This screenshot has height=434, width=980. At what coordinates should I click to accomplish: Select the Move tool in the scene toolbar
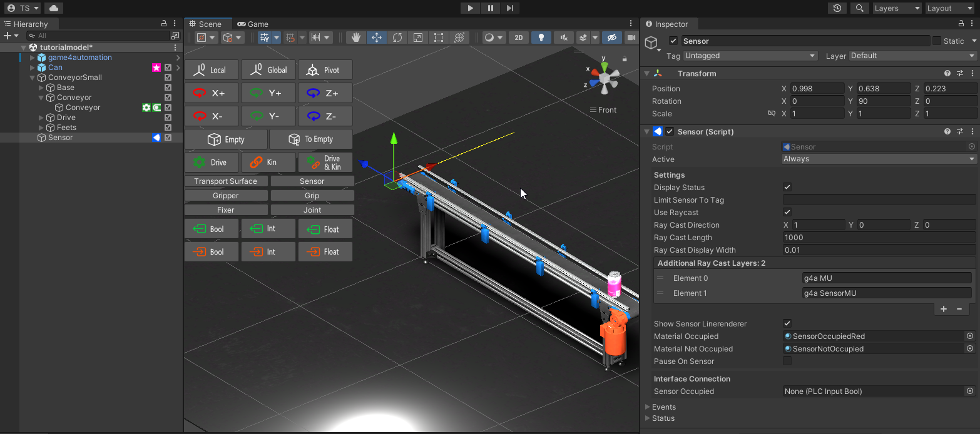377,38
